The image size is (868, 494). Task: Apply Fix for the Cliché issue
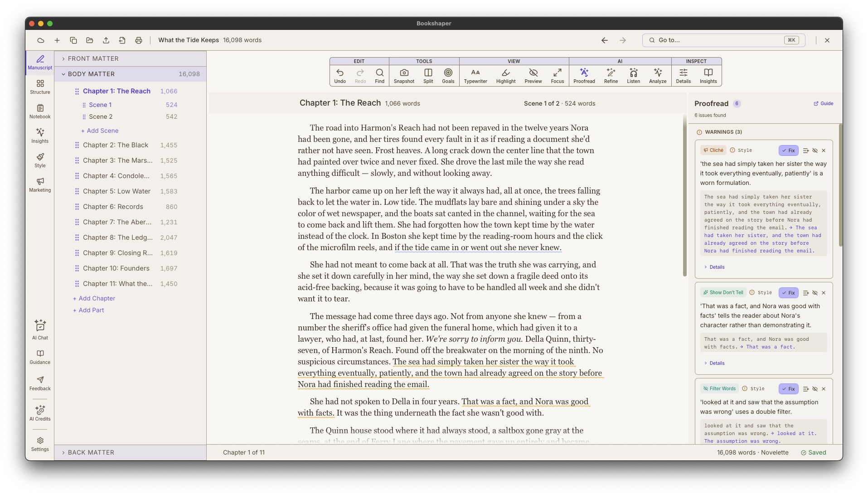[789, 150]
